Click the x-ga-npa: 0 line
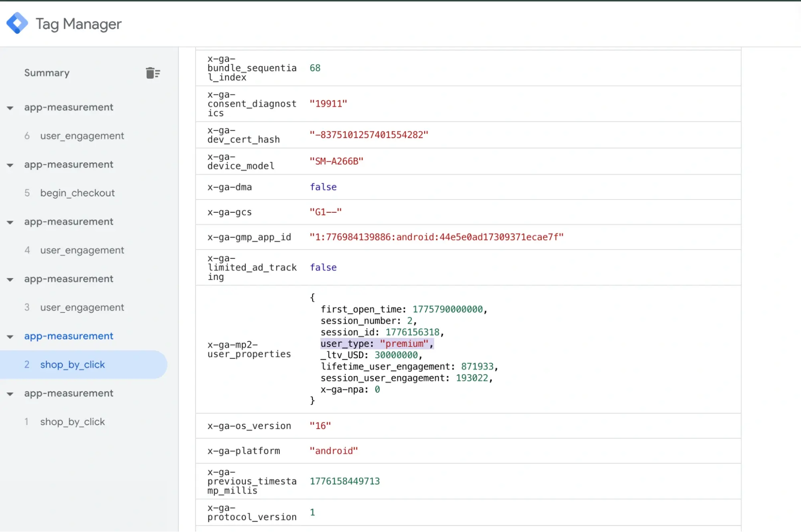This screenshot has width=801, height=532. tap(350, 389)
